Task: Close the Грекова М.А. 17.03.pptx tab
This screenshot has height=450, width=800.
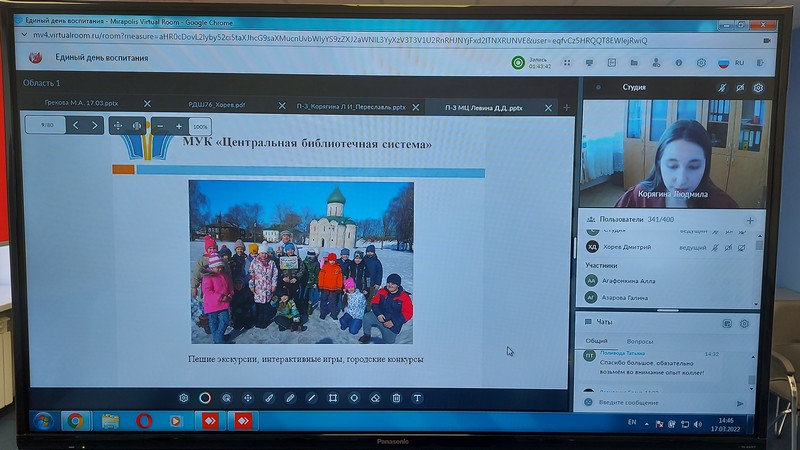Action: click(x=147, y=104)
